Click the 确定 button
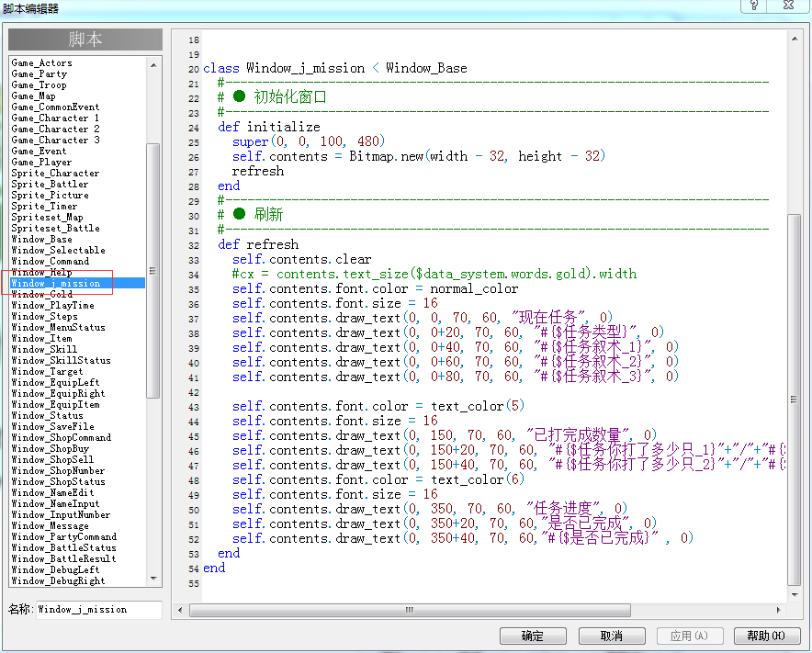812x653 pixels. pyautogui.click(x=533, y=636)
